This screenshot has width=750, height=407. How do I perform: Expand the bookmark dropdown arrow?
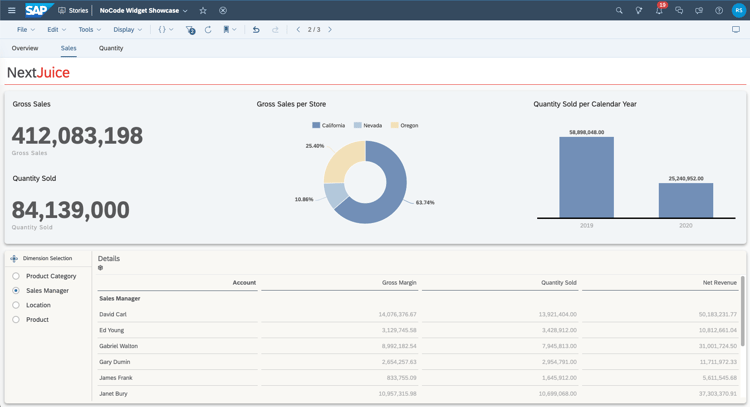pos(234,29)
